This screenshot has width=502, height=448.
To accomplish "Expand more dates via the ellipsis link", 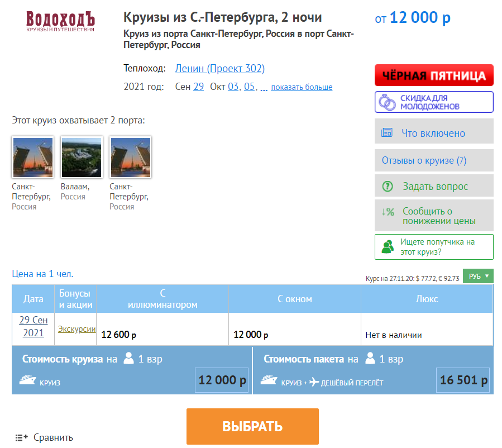I will (x=264, y=88).
